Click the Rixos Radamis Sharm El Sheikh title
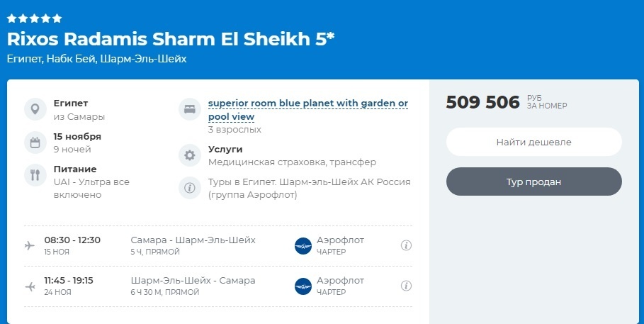This screenshot has width=644, height=324. (170, 38)
